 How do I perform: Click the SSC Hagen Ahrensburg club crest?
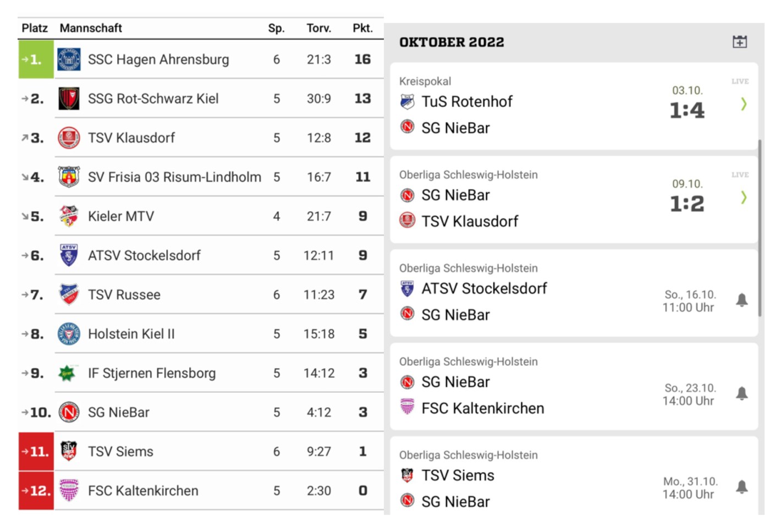(69, 59)
